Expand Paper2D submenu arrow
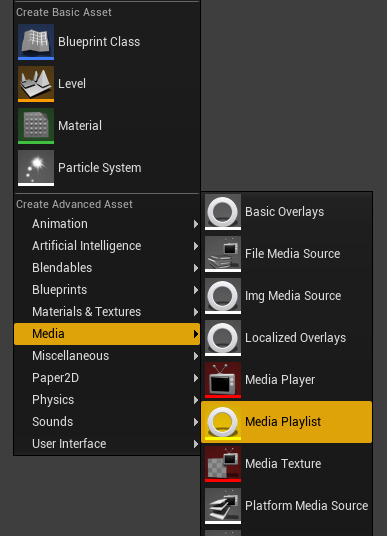 [x=196, y=378]
